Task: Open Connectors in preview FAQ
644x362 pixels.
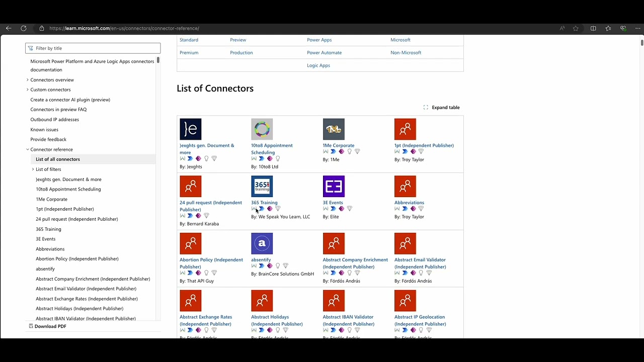Action: coord(58,110)
